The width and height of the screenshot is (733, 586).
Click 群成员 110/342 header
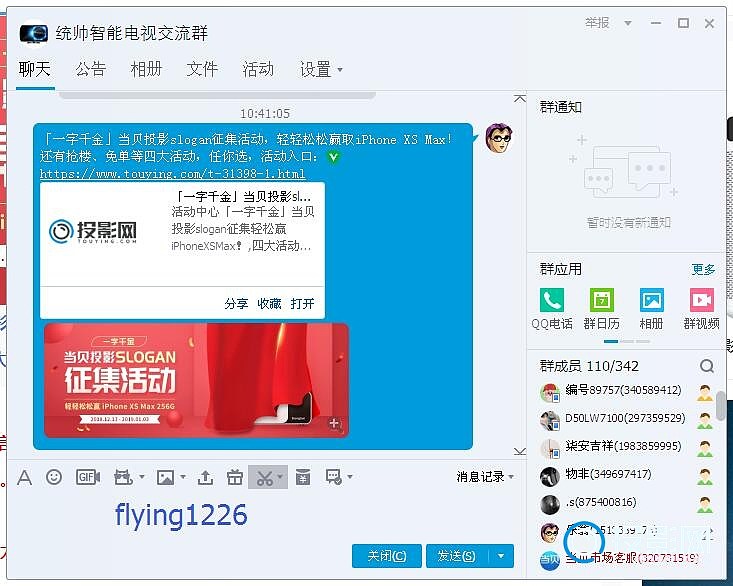pos(589,366)
